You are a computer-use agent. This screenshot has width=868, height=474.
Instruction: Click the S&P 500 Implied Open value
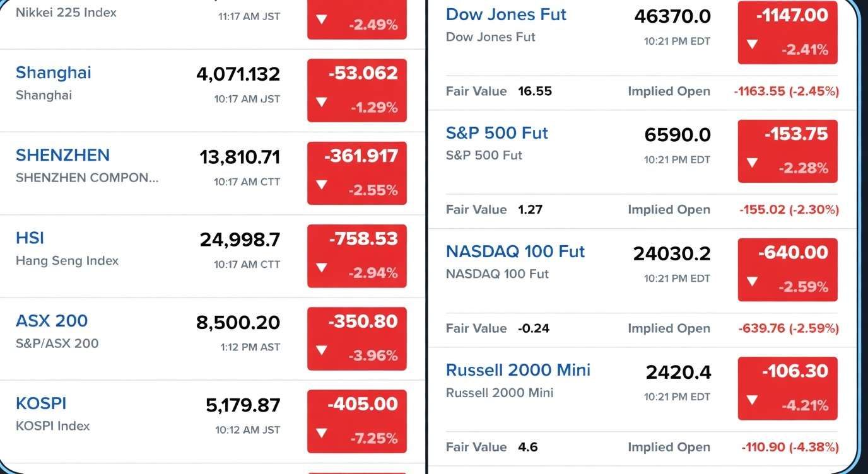click(x=789, y=210)
